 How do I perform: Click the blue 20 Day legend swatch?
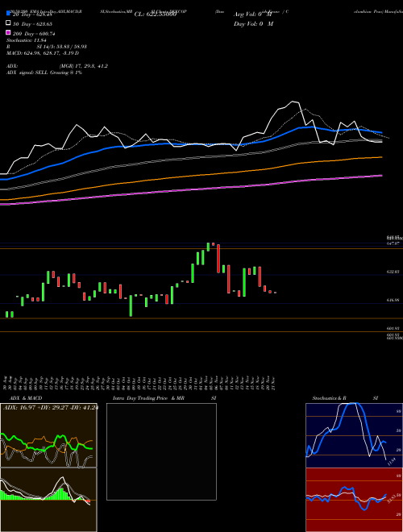coord(9,14)
